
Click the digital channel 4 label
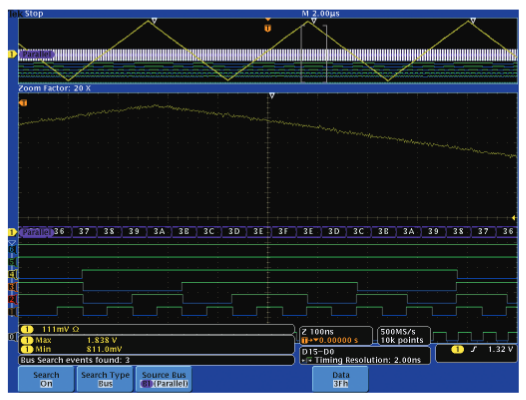[x=12, y=274]
